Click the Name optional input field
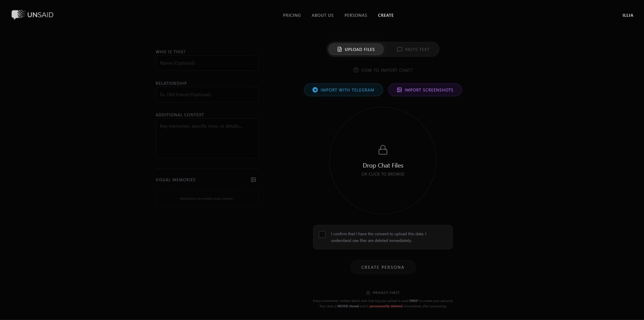Viewport: 644px width, 320px height. (x=207, y=63)
